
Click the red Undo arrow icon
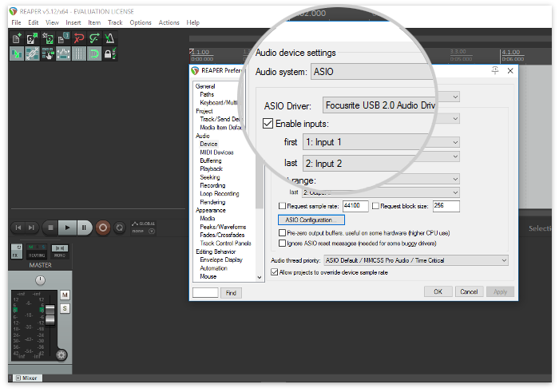[79, 38]
